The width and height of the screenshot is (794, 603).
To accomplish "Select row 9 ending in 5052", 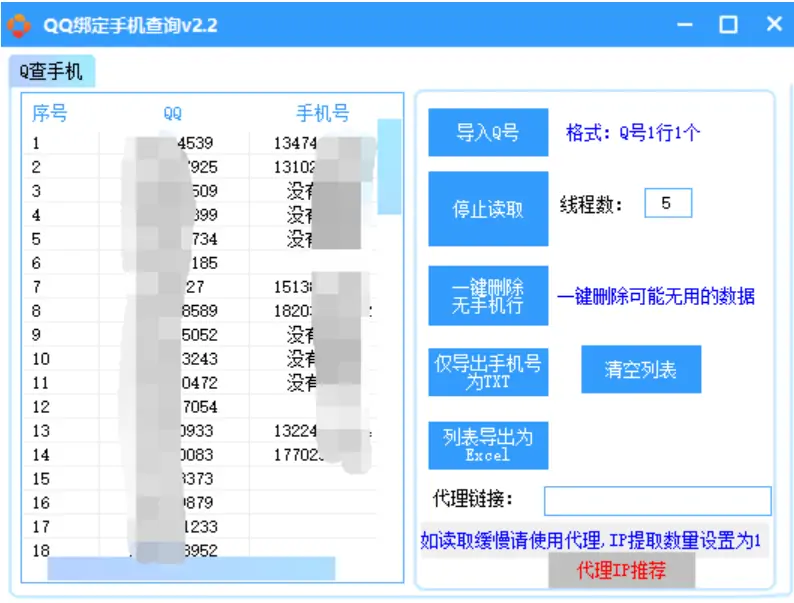I will tap(201, 335).
